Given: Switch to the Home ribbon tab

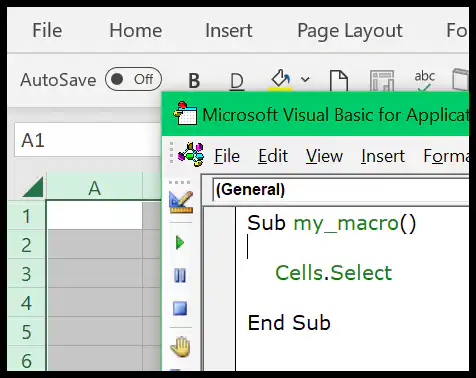Looking at the screenshot, I should (x=136, y=30).
